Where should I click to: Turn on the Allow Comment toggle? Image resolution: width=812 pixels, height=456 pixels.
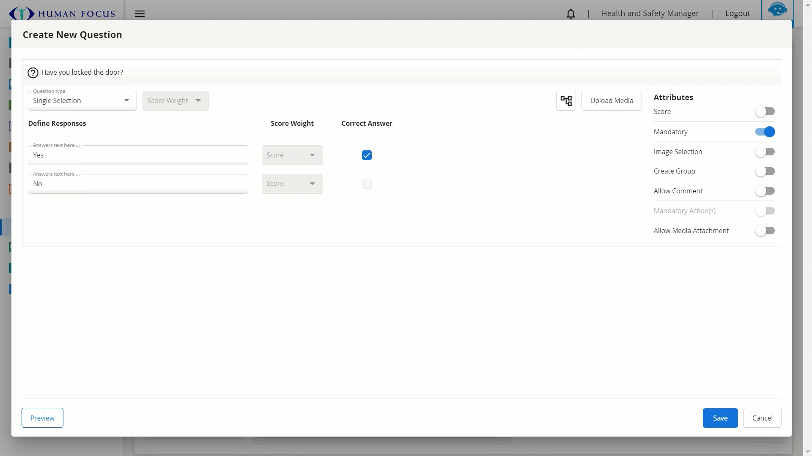tap(765, 191)
